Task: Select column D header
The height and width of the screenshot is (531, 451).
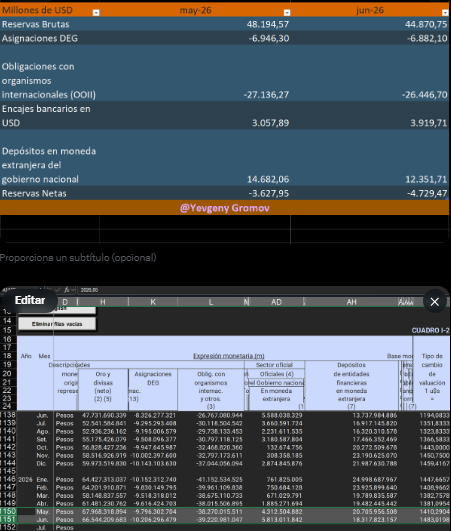Action: tap(65, 302)
